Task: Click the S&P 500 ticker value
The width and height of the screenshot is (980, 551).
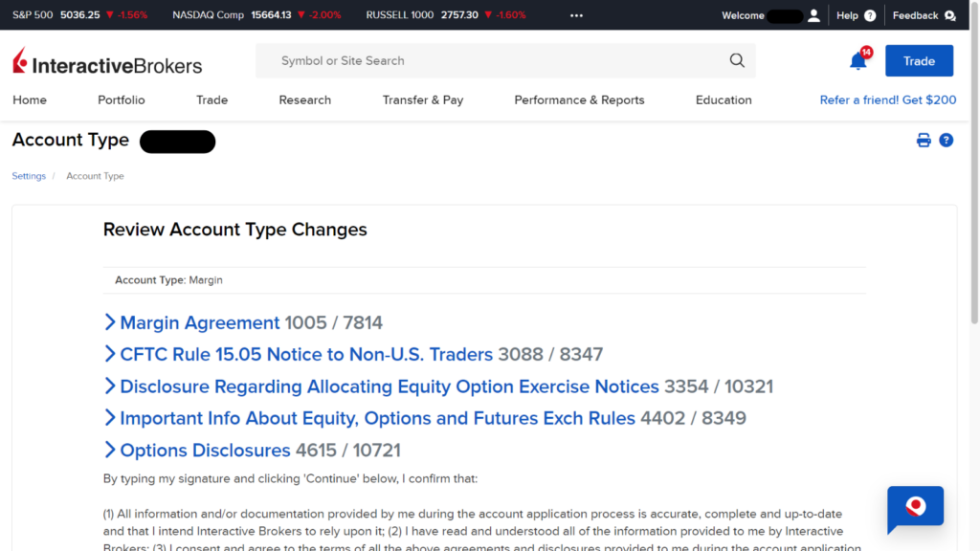Action: [x=80, y=15]
